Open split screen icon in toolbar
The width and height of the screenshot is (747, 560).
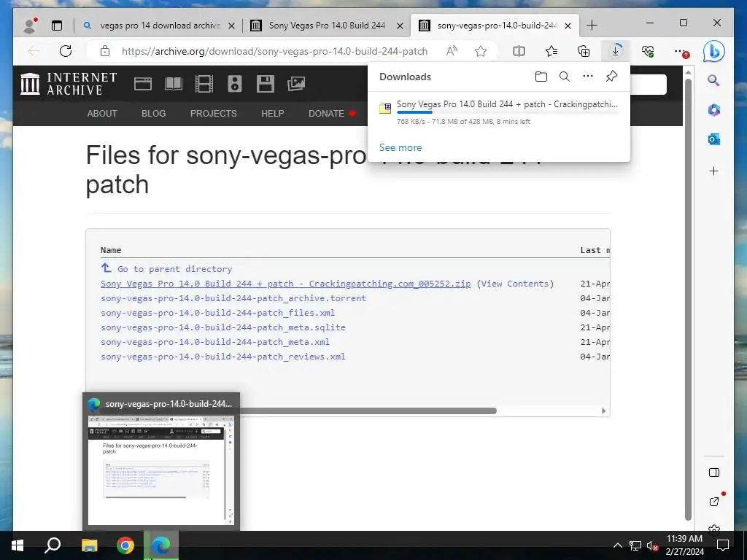(519, 51)
